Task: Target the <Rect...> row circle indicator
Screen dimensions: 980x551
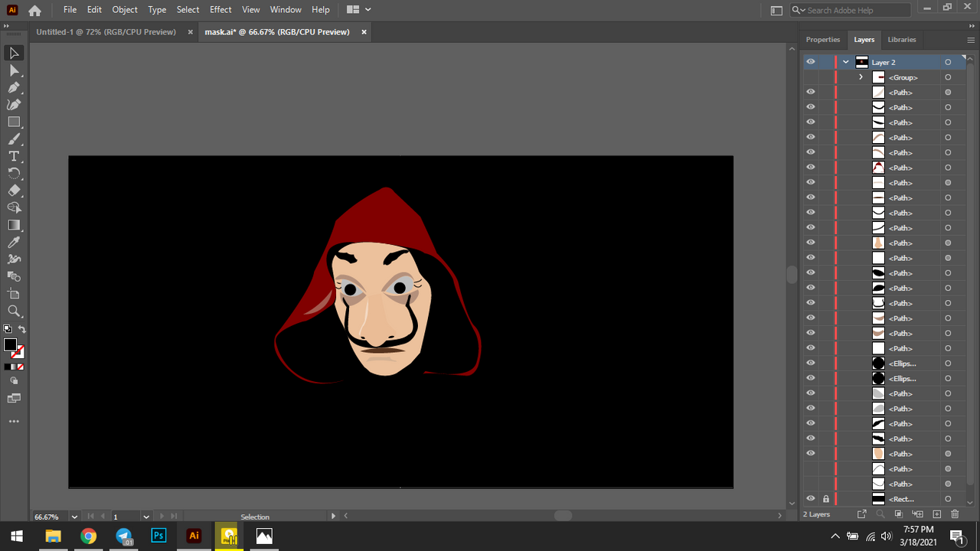Action: [x=948, y=499]
